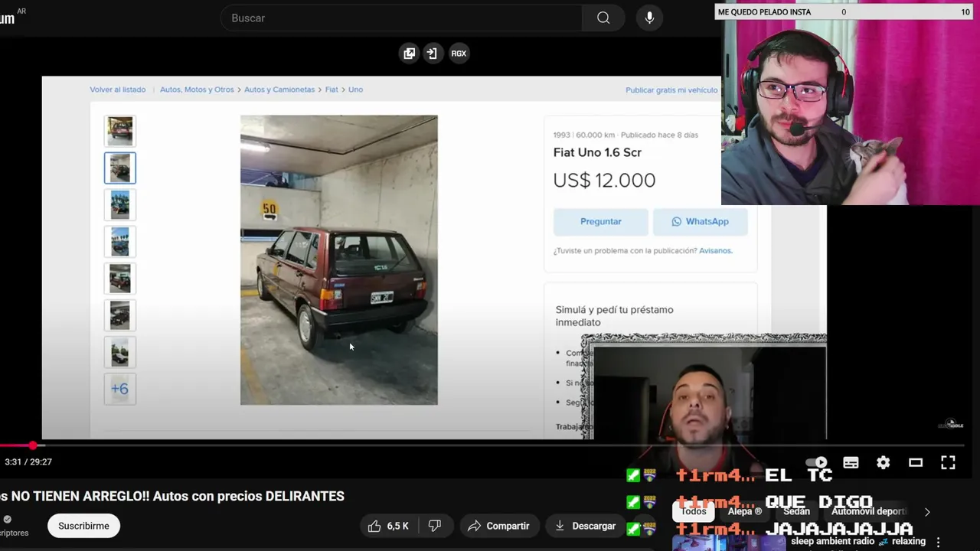Screen dimensions: 980x551
Task: Enter fullscreen mode in the player
Action: 948,462
